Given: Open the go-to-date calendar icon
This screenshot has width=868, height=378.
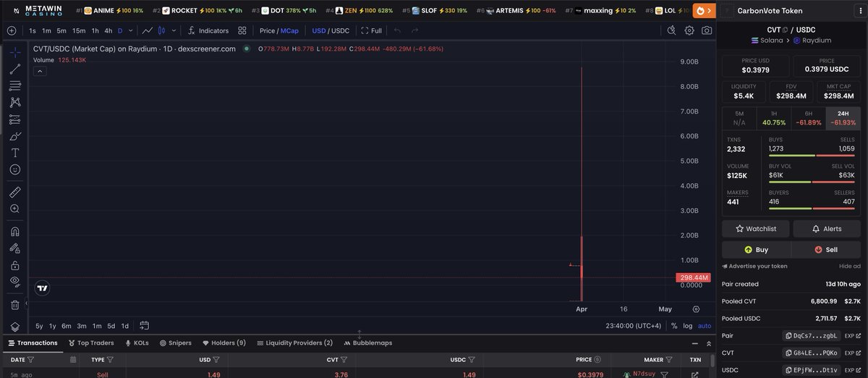Looking at the screenshot, I should point(145,326).
